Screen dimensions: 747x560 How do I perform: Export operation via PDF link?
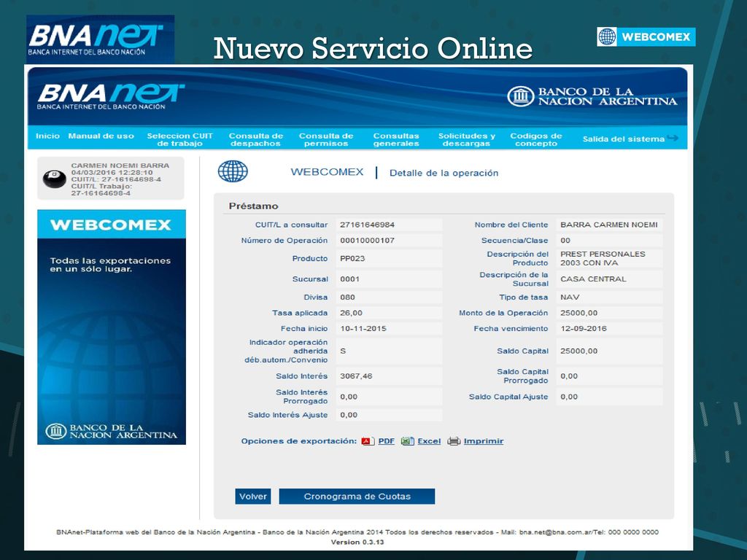387,441
